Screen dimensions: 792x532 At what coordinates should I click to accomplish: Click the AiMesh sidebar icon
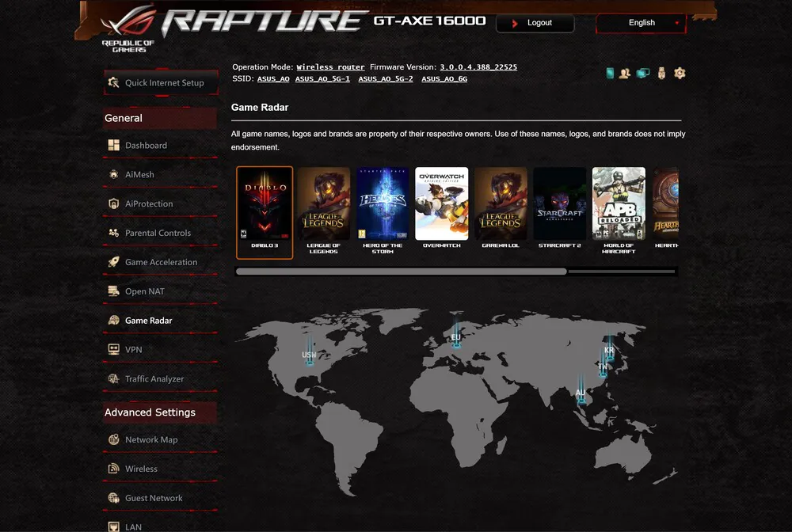[x=113, y=175]
